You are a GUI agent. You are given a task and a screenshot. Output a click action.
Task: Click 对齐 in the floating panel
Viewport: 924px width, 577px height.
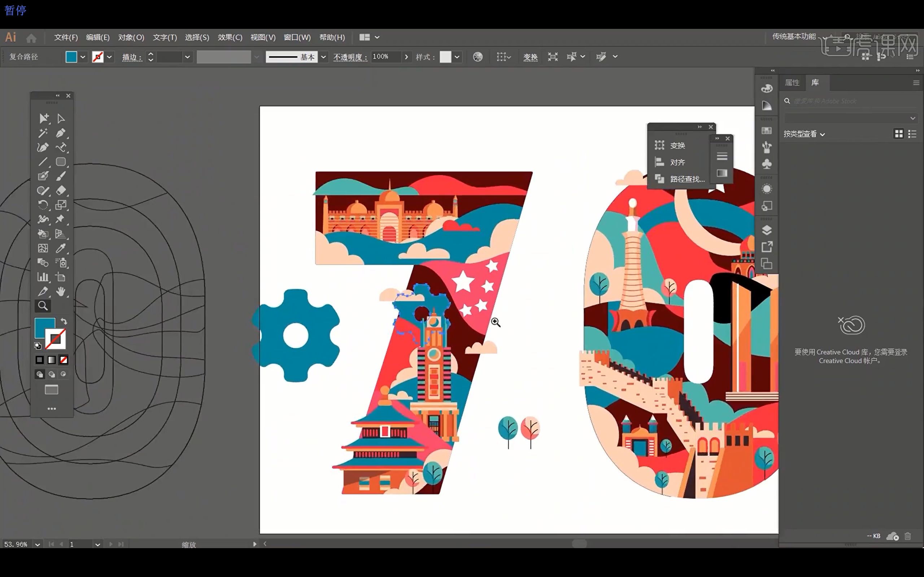pos(678,162)
